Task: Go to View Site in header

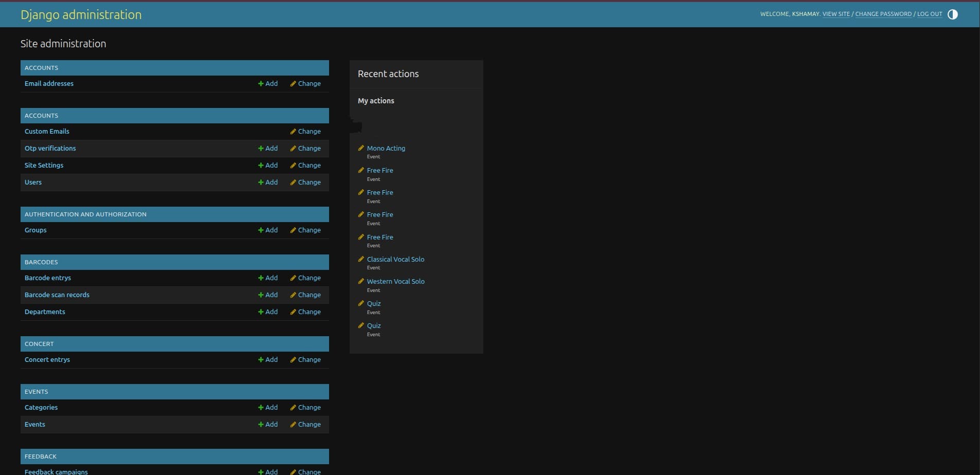Action: tap(836, 14)
